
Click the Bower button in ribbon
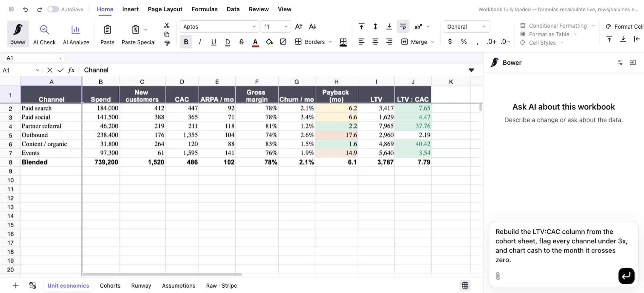18,34
